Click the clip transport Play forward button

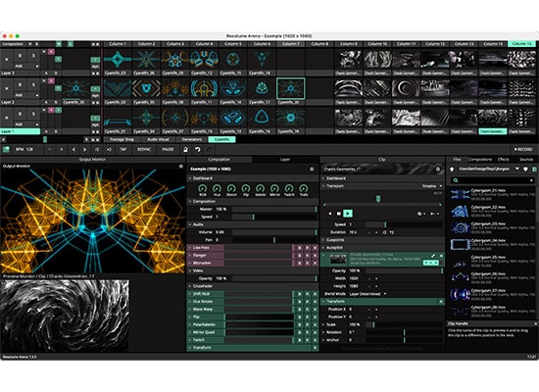[x=348, y=214]
